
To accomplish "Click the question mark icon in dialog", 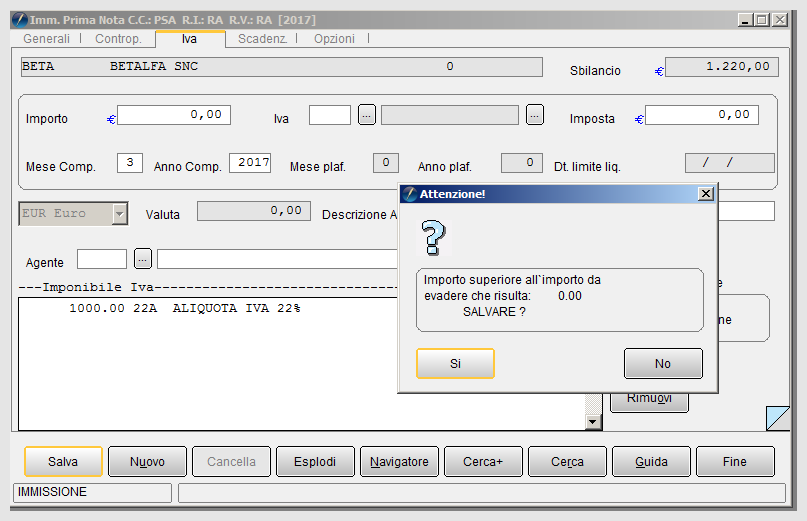I will (x=433, y=238).
